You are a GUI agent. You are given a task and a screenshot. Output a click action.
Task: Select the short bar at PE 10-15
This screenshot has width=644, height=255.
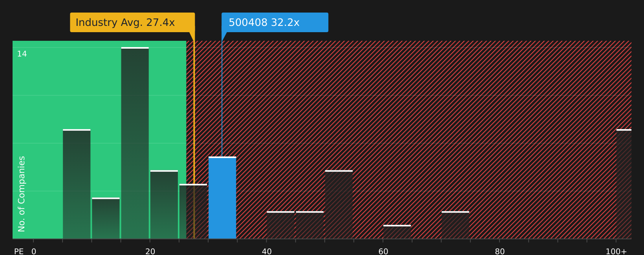click(x=106, y=218)
